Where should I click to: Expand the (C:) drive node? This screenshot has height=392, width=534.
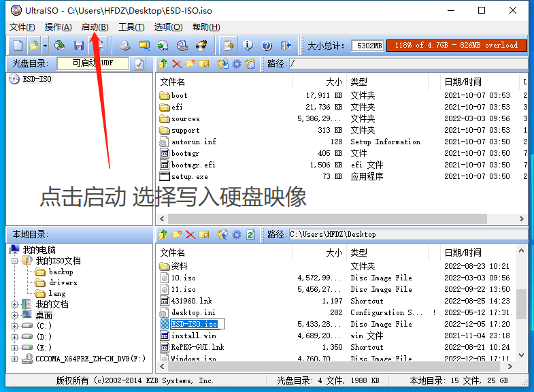click(x=14, y=326)
